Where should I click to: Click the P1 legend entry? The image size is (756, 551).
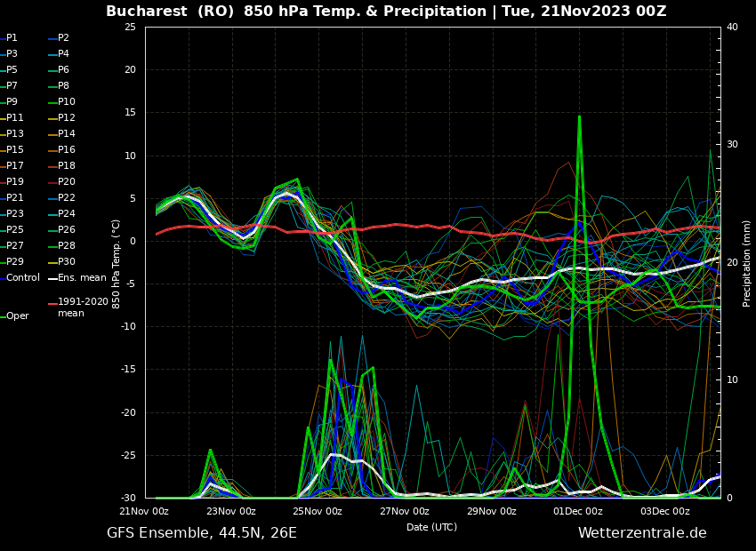pos(12,38)
